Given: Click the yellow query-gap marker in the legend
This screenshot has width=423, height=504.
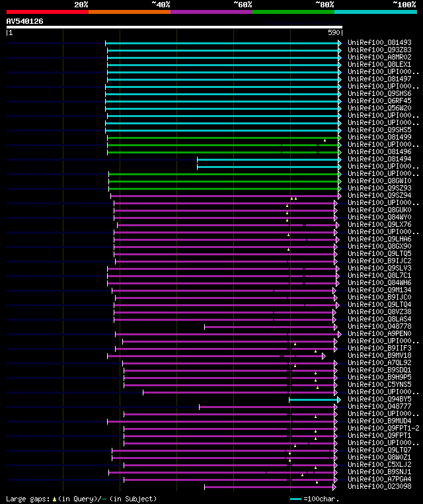Looking at the screenshot, I should (54, 499).
